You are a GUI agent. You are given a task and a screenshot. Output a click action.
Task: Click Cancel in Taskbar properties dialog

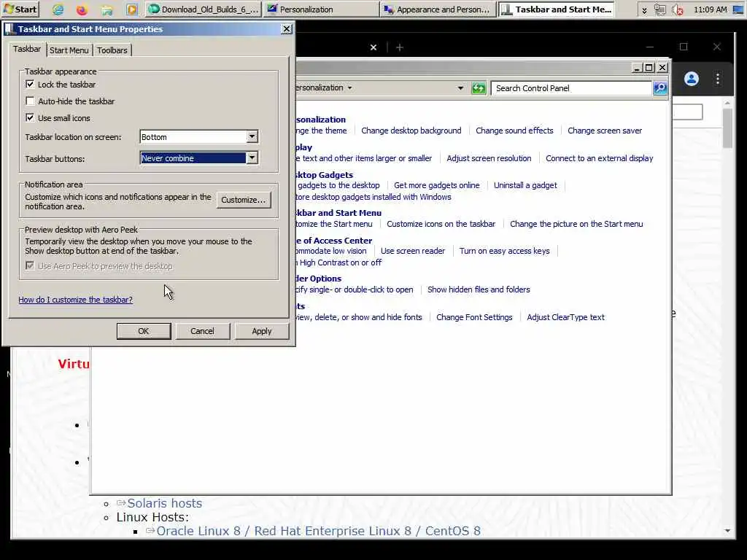[x=203, y=331]
